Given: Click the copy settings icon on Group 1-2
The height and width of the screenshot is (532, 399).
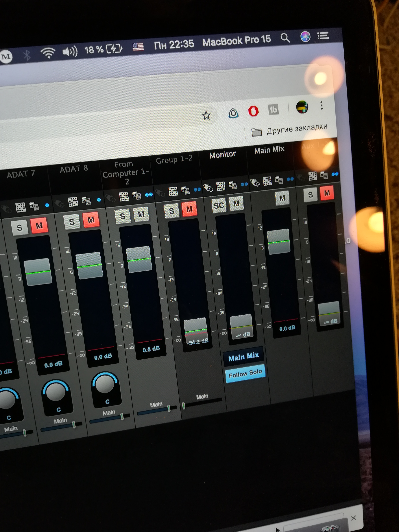Looking at the screenshot, I should pos(185,191).
